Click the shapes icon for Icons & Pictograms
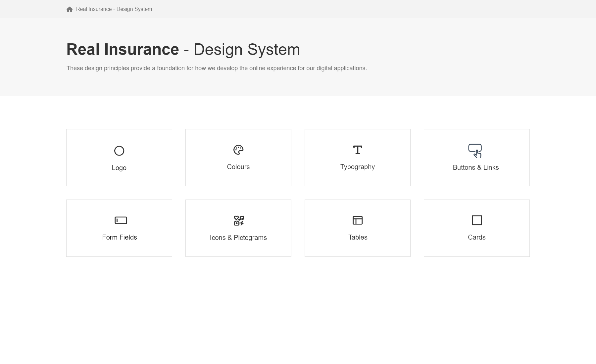 (239, 221)
